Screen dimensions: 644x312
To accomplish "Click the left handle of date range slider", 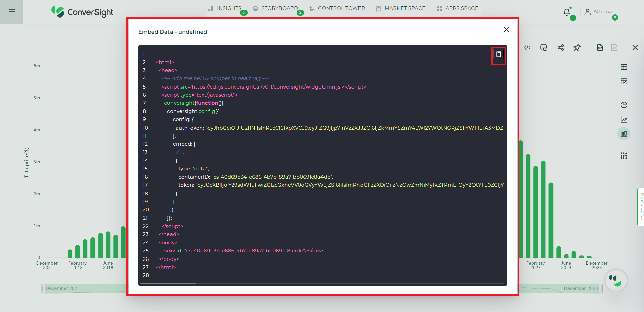I will (43, 288).
